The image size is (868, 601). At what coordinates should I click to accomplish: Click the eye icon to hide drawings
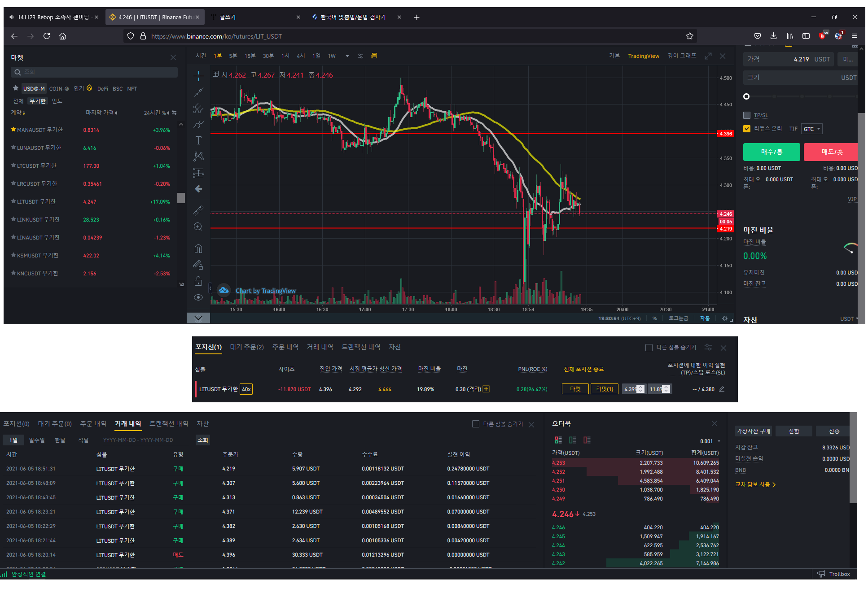click(x=198, y=298)
